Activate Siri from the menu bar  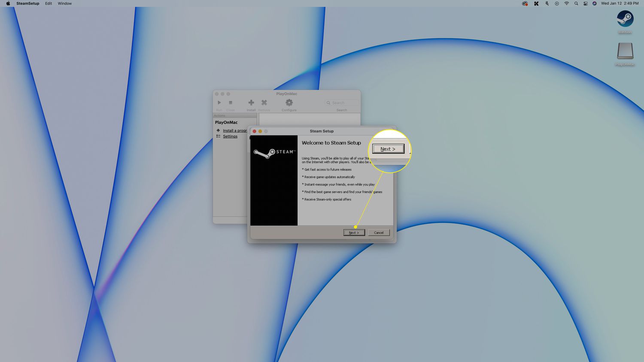[594, 3]
